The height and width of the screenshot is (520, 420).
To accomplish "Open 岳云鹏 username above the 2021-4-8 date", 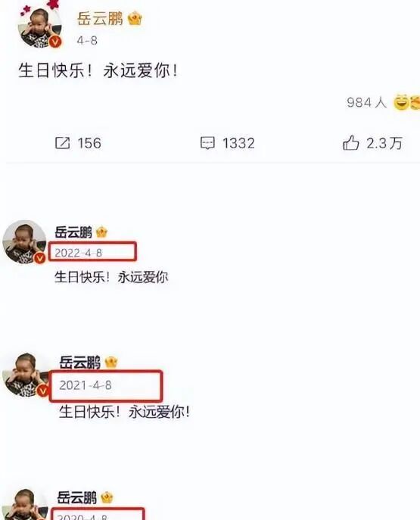I will [x=80, y=362].
